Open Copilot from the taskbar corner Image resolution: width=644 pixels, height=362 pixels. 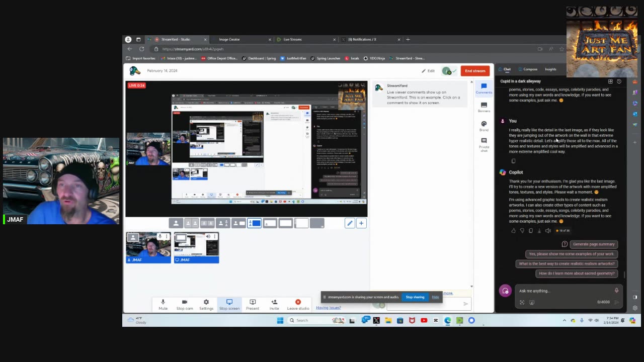[x=632, y=320]
